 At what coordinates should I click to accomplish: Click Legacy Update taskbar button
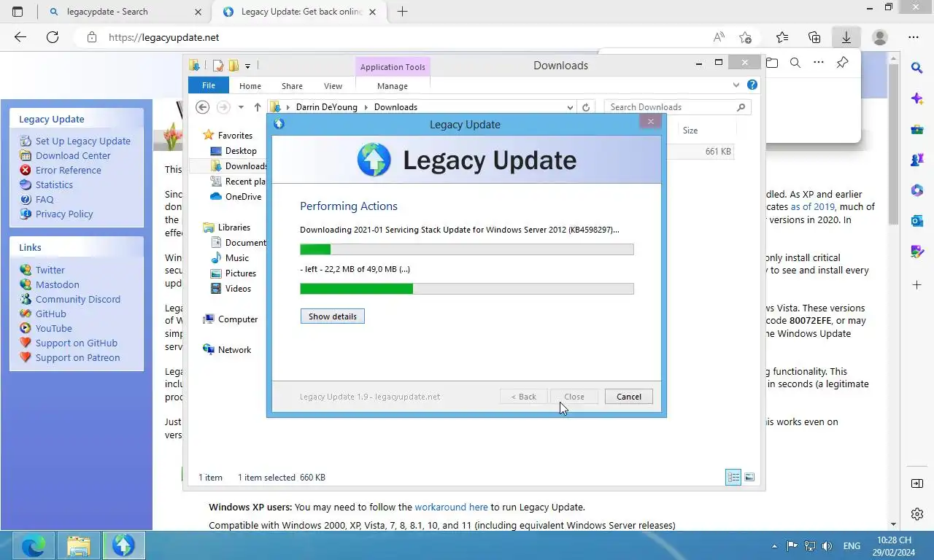click(x=123, y=545)
